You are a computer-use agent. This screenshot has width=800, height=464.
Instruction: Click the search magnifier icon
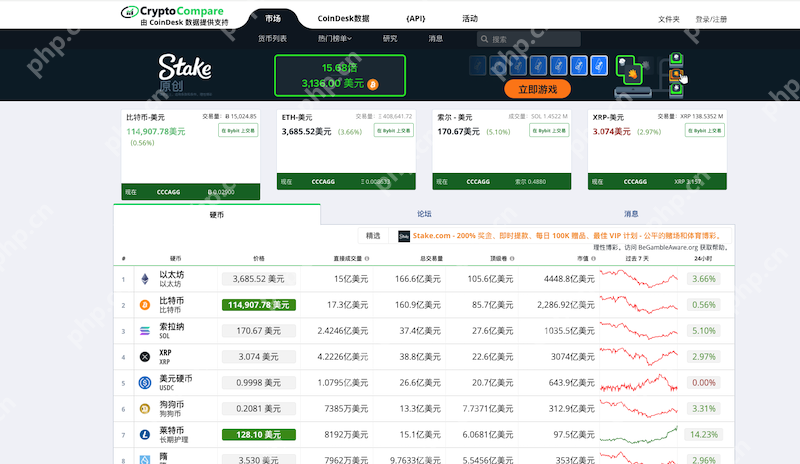tap(485, 39)
